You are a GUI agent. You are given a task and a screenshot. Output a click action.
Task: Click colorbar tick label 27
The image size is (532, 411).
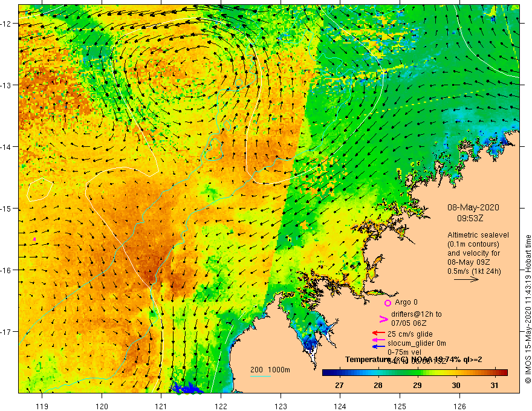point(339,385)
